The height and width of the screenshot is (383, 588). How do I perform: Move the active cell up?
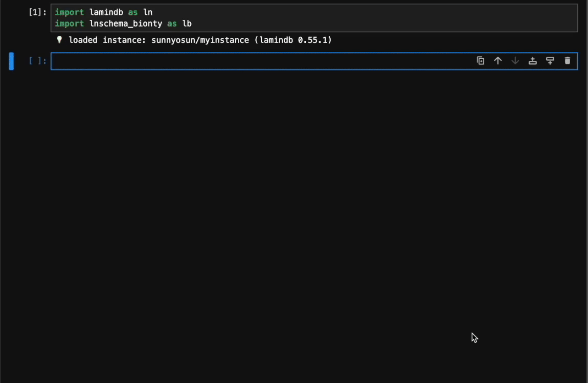498,60
